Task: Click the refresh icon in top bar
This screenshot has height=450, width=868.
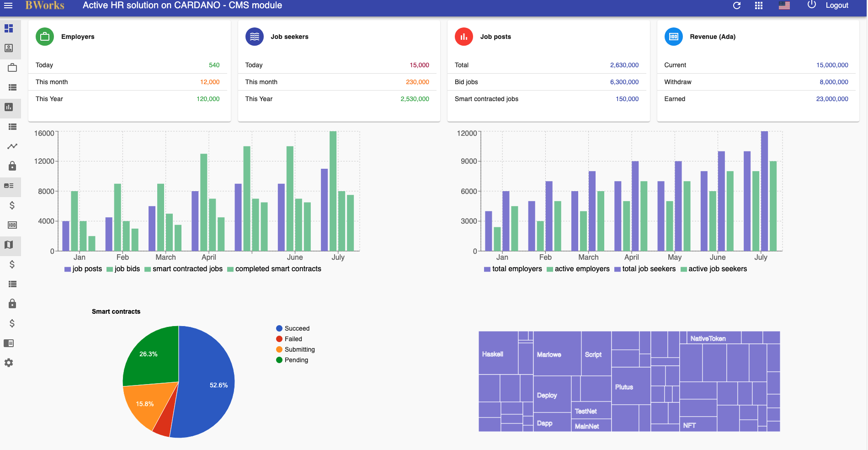Action: (x=737, y=5)
